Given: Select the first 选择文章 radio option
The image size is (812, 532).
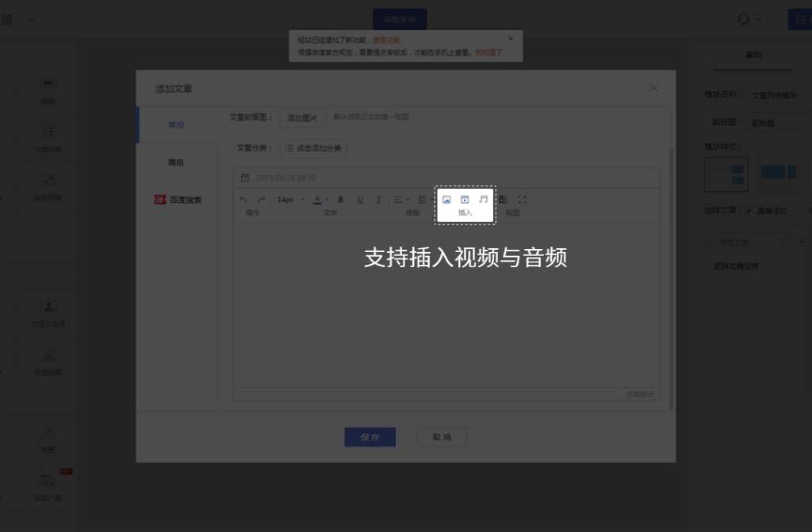Looking at the screenshot, I should [x=749, y=211].
